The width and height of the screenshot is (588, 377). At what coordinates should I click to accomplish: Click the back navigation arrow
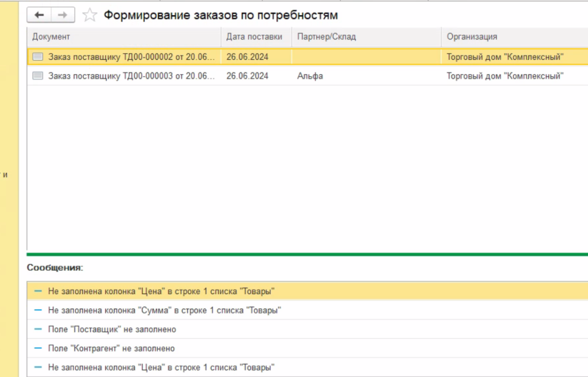[39, 15]
